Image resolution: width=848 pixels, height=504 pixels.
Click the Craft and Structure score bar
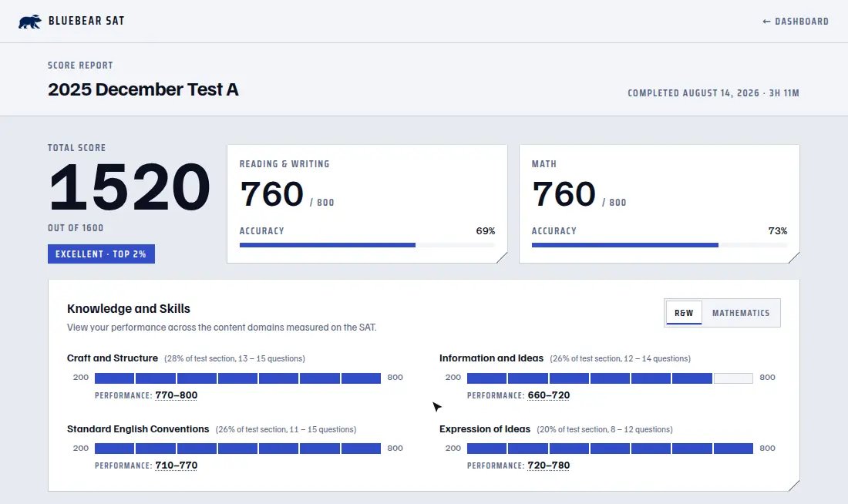(237, 378)
